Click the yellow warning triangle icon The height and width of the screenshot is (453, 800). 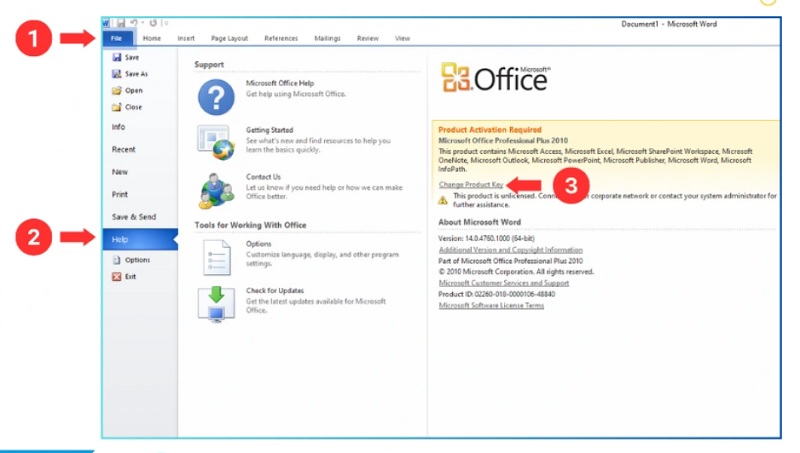click(443, 200)
